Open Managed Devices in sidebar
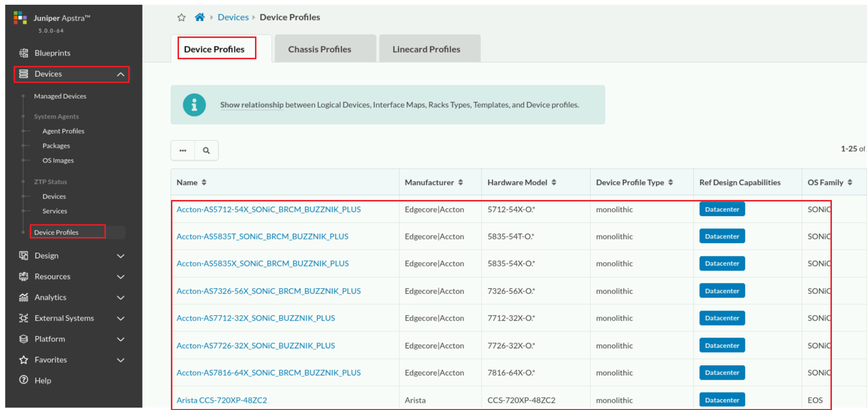 coord(60,96)
